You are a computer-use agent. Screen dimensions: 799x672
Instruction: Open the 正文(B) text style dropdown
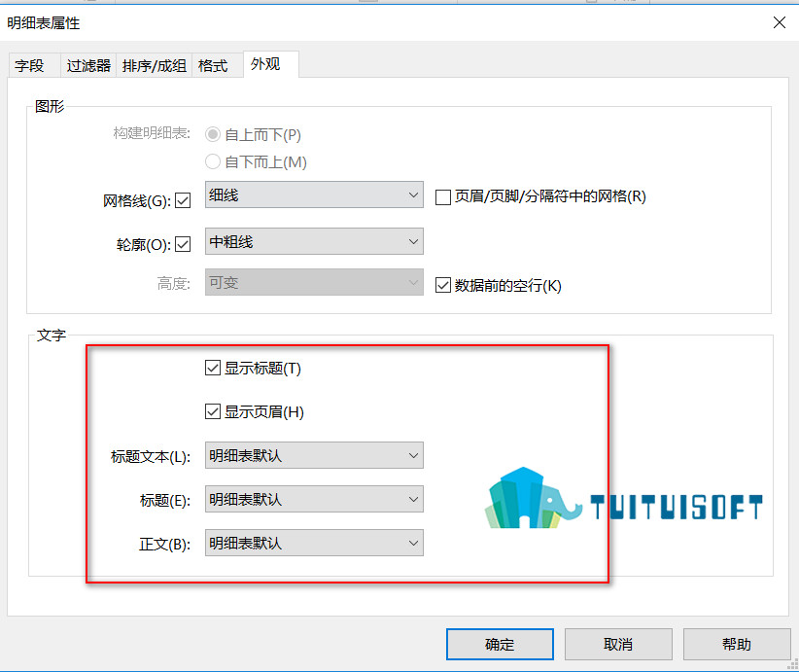tap(314, 543)
